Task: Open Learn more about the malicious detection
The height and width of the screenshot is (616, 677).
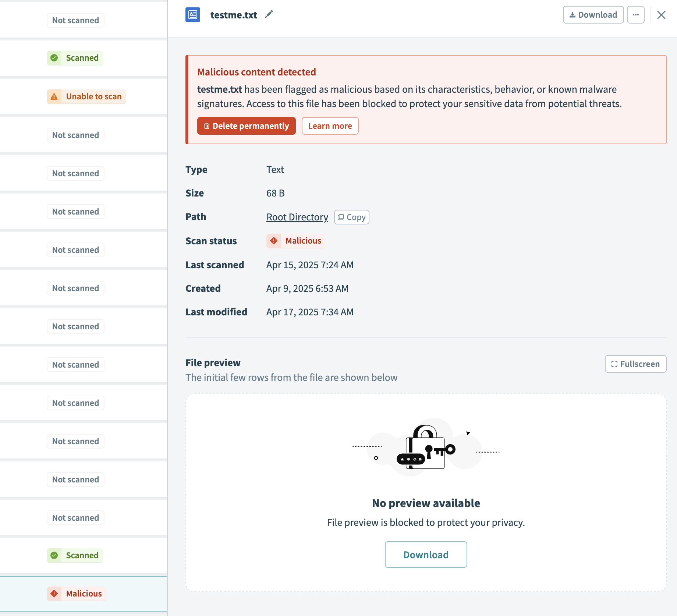Action: [x=330, y=126]
